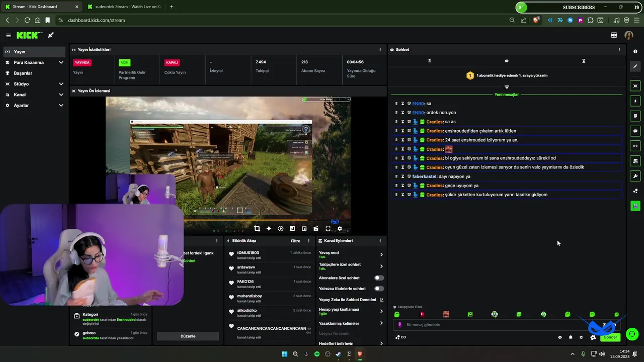644x362 pixels.
Task: Open preview settings gear icon
Action: click(340, 229)
